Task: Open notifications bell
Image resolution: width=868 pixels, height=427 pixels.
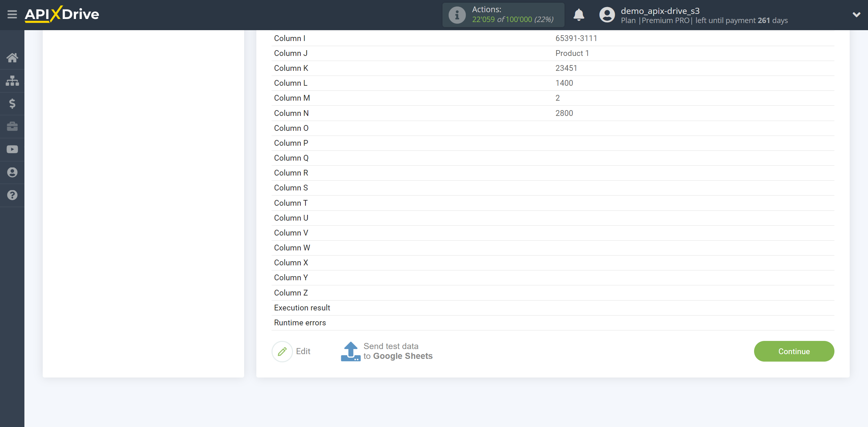Action: click(x=579, y=15)
